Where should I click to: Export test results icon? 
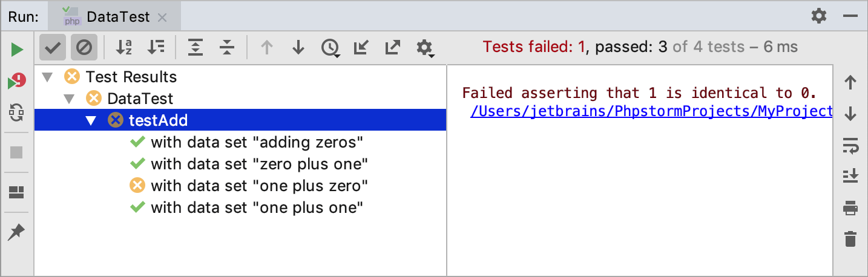click(x=393, y=47)
